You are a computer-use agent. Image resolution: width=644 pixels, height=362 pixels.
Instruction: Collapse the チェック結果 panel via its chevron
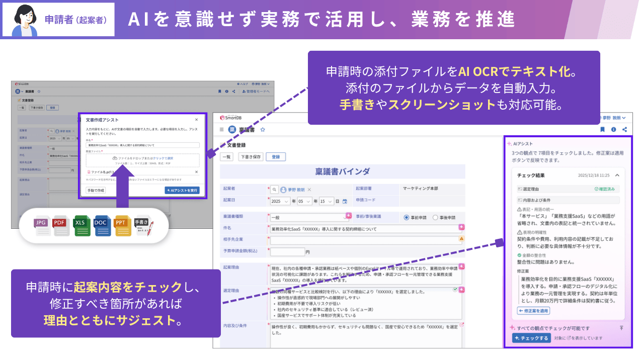[617, 175]
